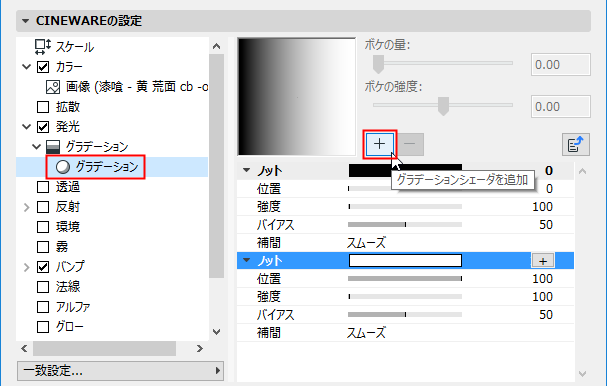
Task: Click the first knot バイアス slider
Action: tap(405, 225)
